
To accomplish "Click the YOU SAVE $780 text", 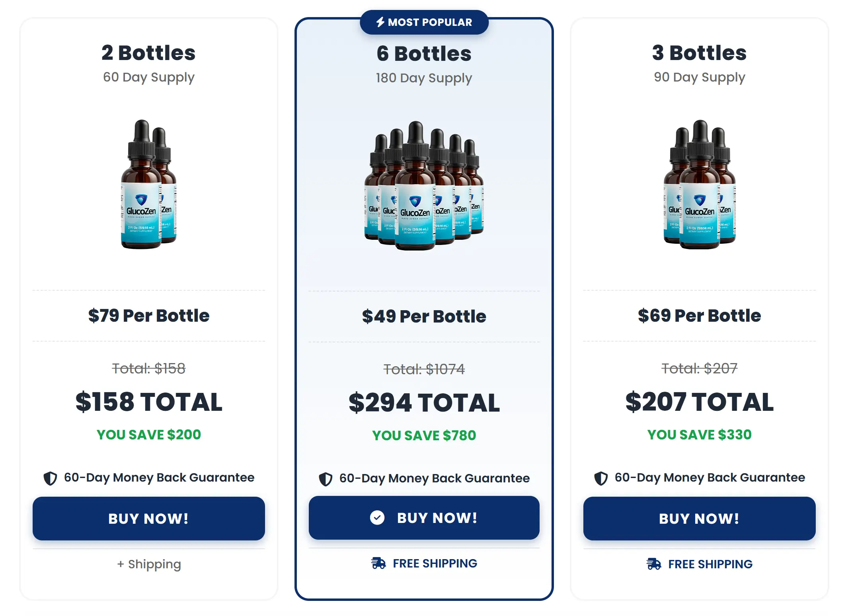I will (x=423, y=435).
